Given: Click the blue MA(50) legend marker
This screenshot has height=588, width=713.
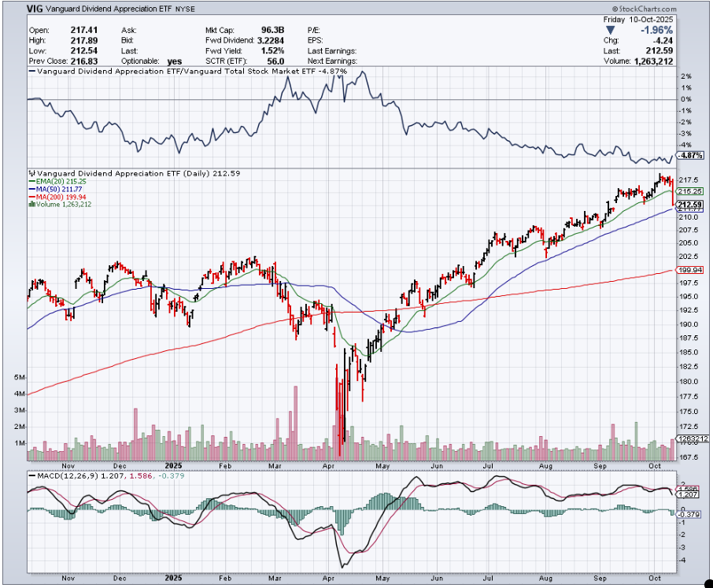Looking at the screenshot, I should click(32, 188).
